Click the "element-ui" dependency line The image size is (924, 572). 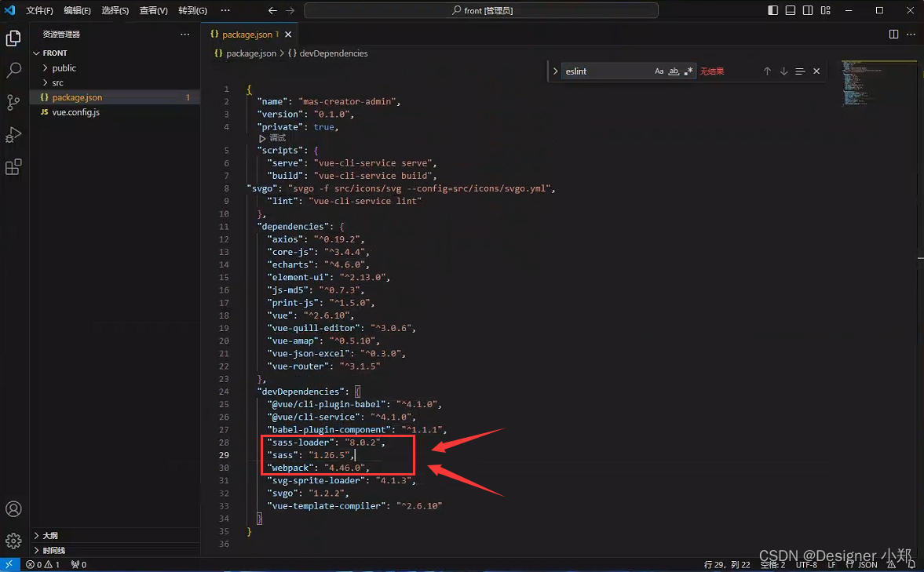tap(328, 277)
